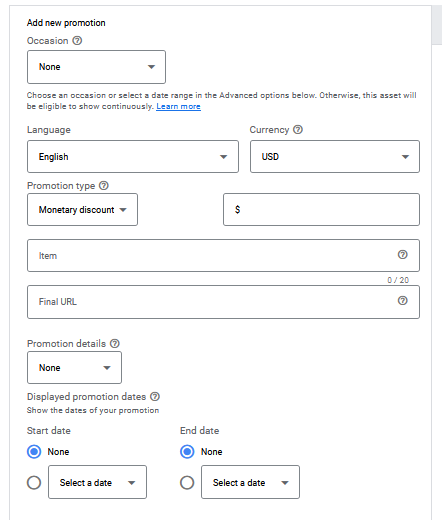Focus the Final URL input field

coord(223,302)
